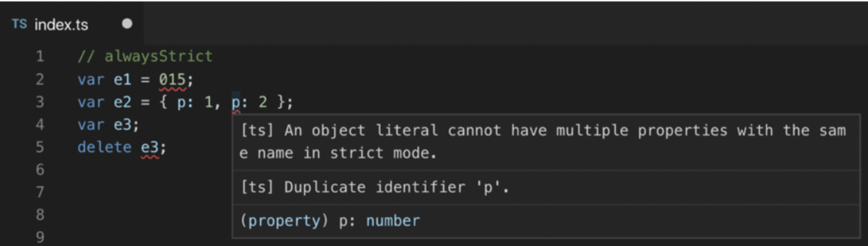Image resolution: width=868 pixels, height=246 pixels.
Task: Click the underlined e3 after delete
Action: pyautogui.click(x=150, y=148)
